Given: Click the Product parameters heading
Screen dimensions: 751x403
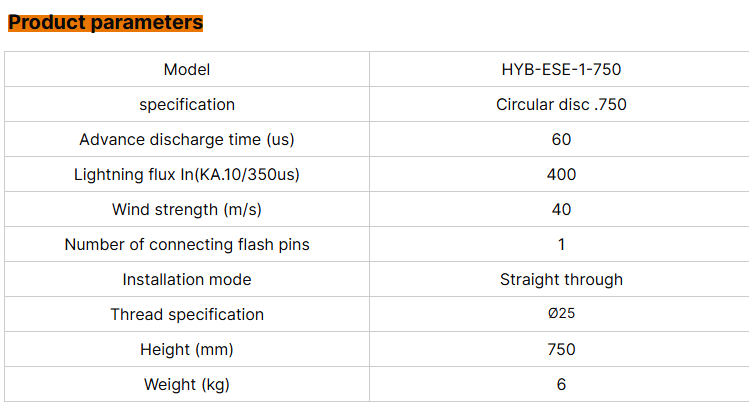Looking at the screenshot, I should [x=105, y=23].
